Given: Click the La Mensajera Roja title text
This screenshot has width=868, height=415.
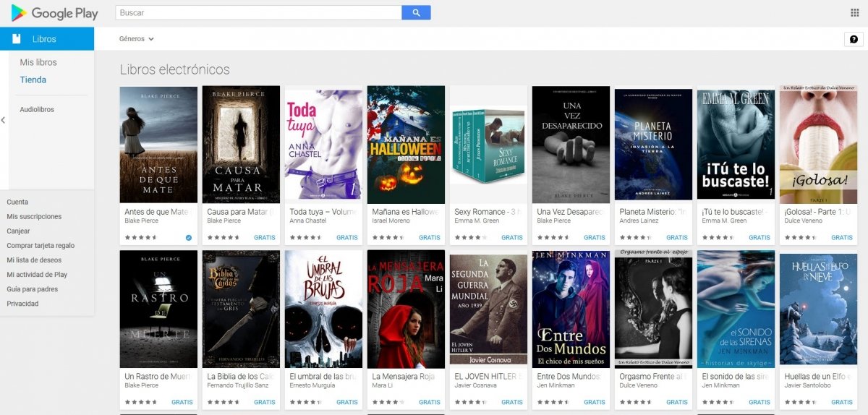Looking at the screenshot, I should click(x=403, y=377).
